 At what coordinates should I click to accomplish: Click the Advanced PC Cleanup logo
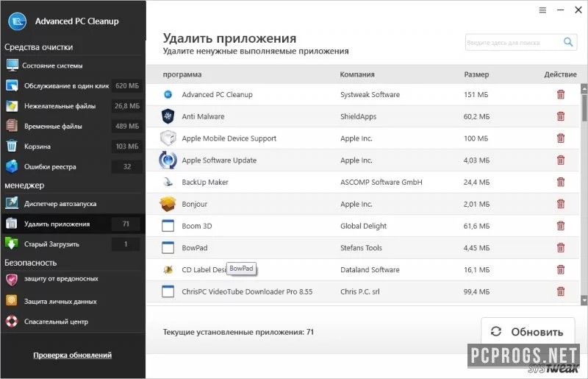(x=17, y=21)
